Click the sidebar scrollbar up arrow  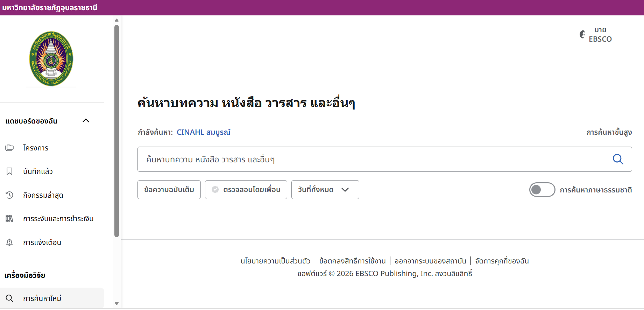tap(117, 20)
